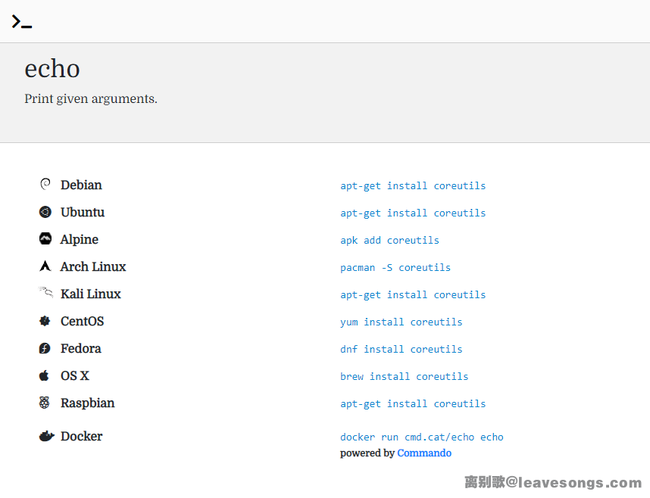Screen dimensions: 650x498
Task: Click the Arch Linux logo icon
Action: pyautogui.click(x=45, y=267)
